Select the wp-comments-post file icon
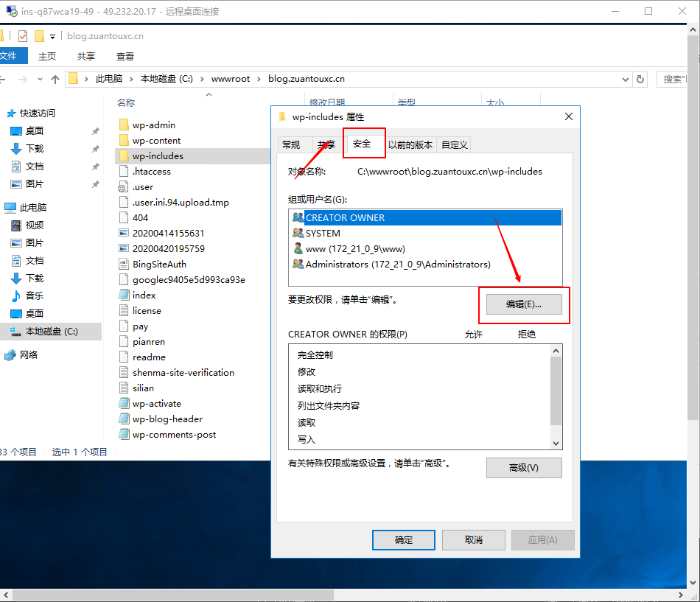 [124, 434]
